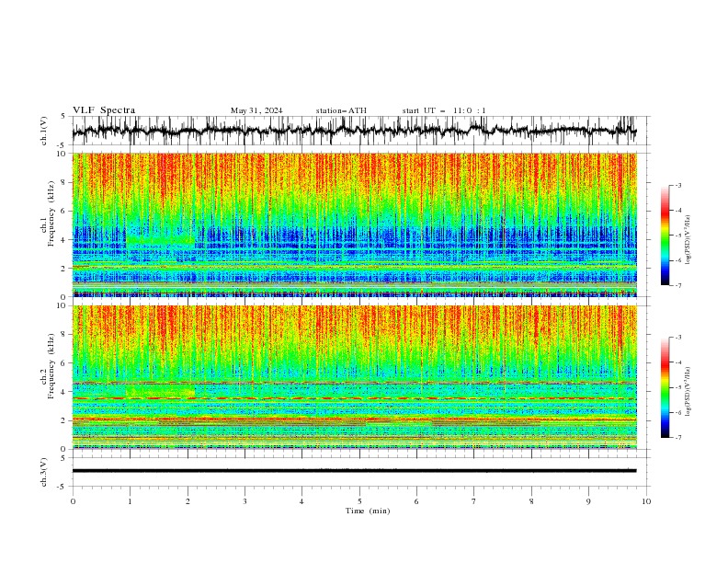Click time axis tick label "0"
728x563 pixels.
(x=73, y=501)
